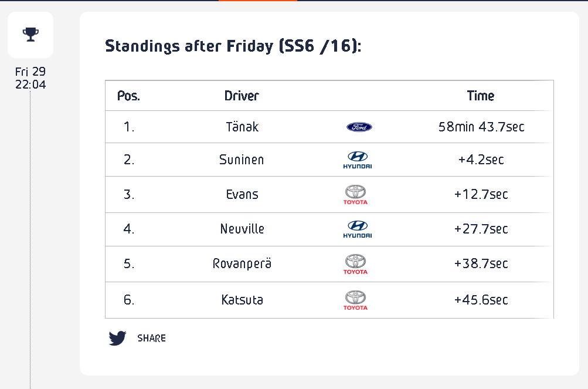Click the Toyota logo beside Rovanperä
Image resolution: width=588 pixels, height=389 pixels.
coord(355,264)
